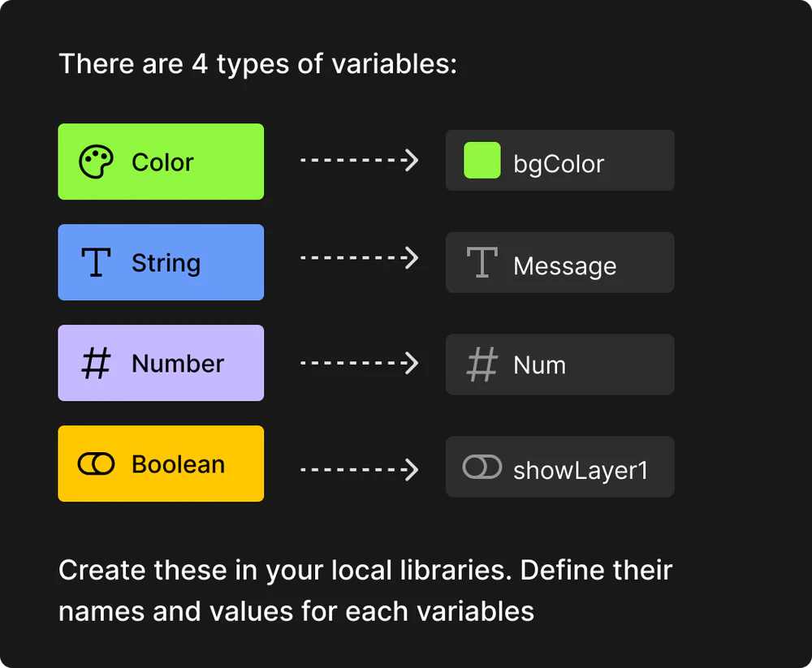This screenshot has width=812, height=668.
Task: Click the gray hash icon beside Num
Action: click(482, 364)
